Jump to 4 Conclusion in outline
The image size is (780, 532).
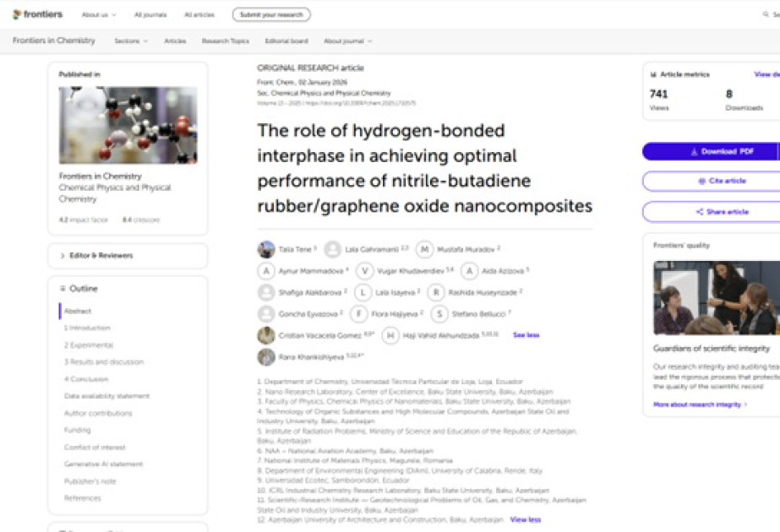(x=86, y=379)
